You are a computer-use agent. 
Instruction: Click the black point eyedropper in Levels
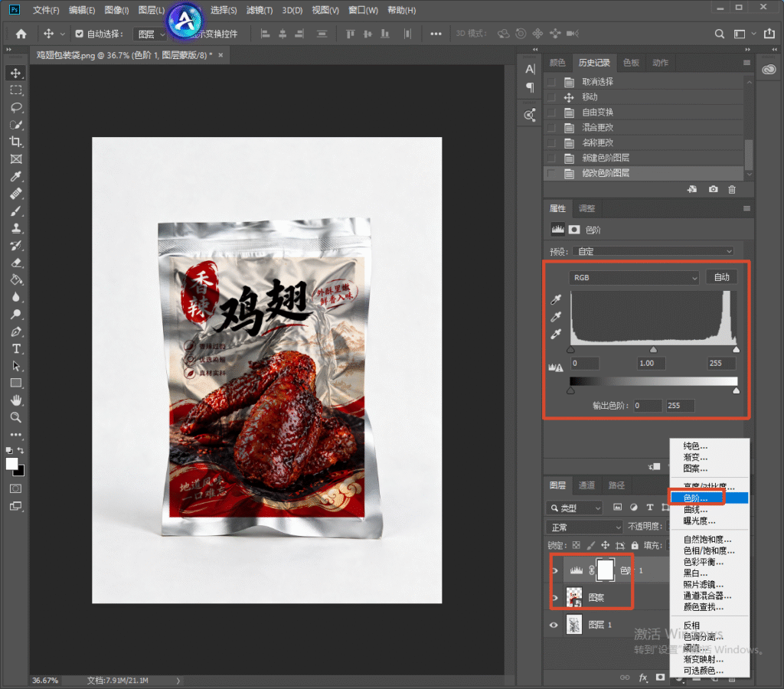point(556,299)
